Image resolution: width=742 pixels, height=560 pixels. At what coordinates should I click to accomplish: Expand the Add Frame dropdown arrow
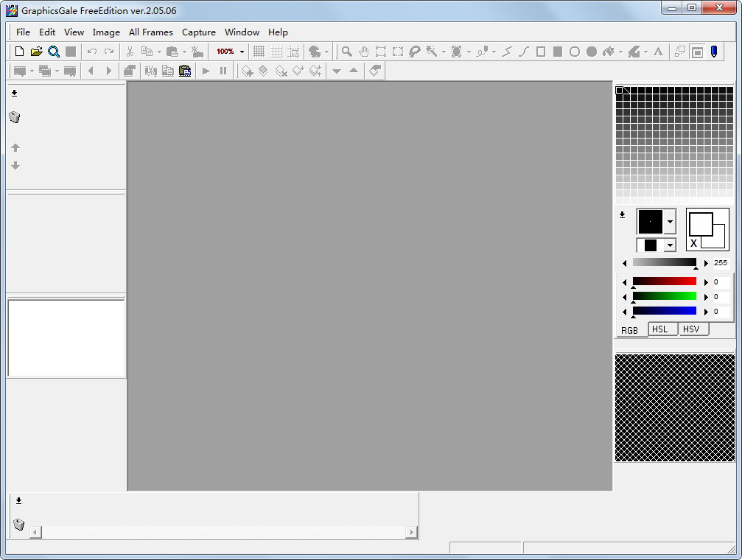(32, 71)
